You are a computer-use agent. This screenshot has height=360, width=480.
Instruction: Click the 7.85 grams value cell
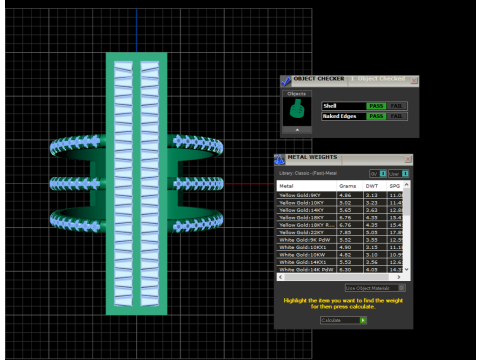click(x=350, y=232)
